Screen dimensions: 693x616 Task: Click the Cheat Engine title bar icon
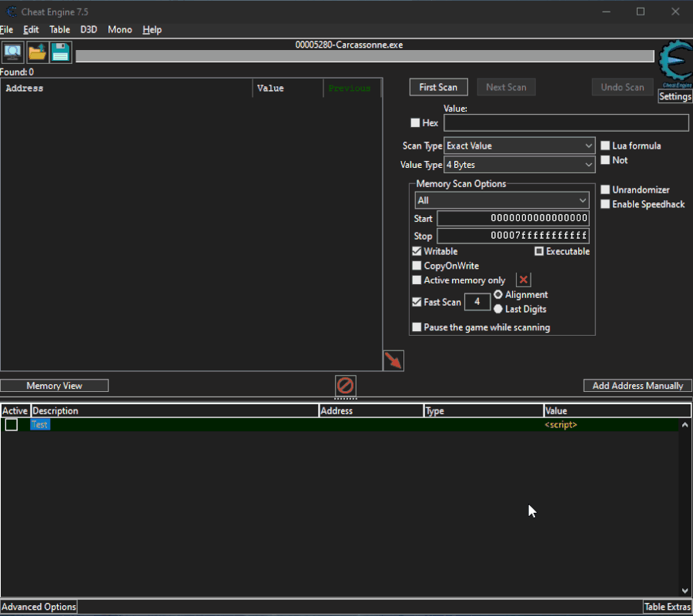[11, 12]
